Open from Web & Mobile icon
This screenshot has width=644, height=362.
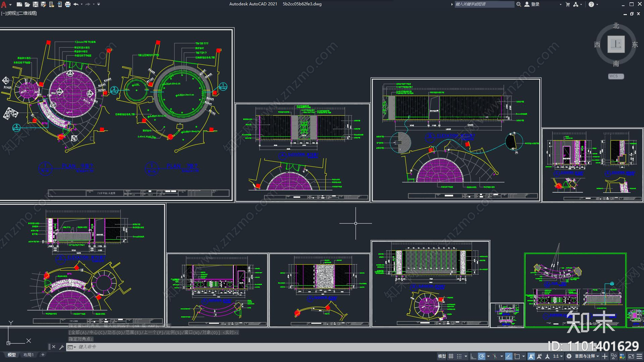click(52, 4)
